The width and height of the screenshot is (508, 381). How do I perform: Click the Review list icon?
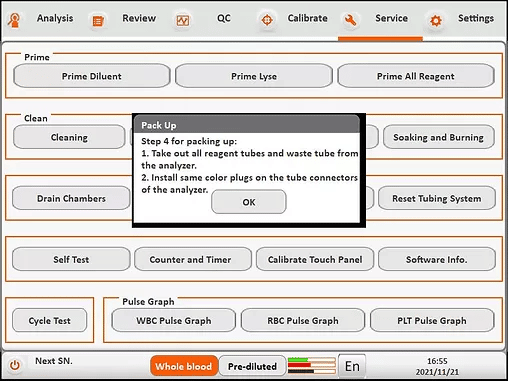98,21
